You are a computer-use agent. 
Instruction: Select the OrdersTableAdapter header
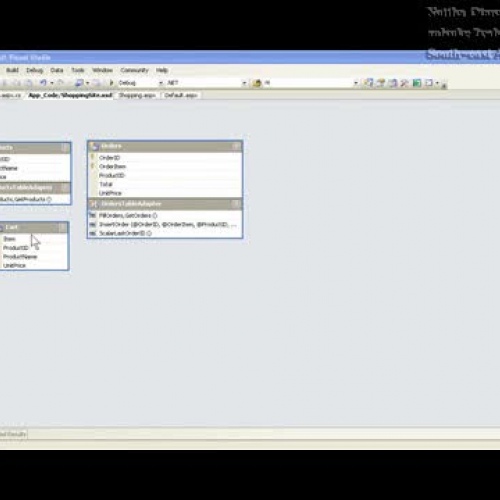(x=165, y=204)
